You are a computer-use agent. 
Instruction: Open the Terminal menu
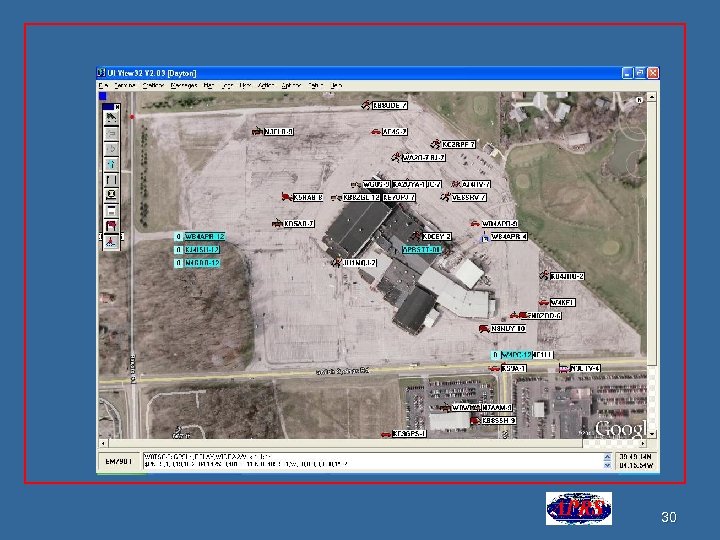124,85
